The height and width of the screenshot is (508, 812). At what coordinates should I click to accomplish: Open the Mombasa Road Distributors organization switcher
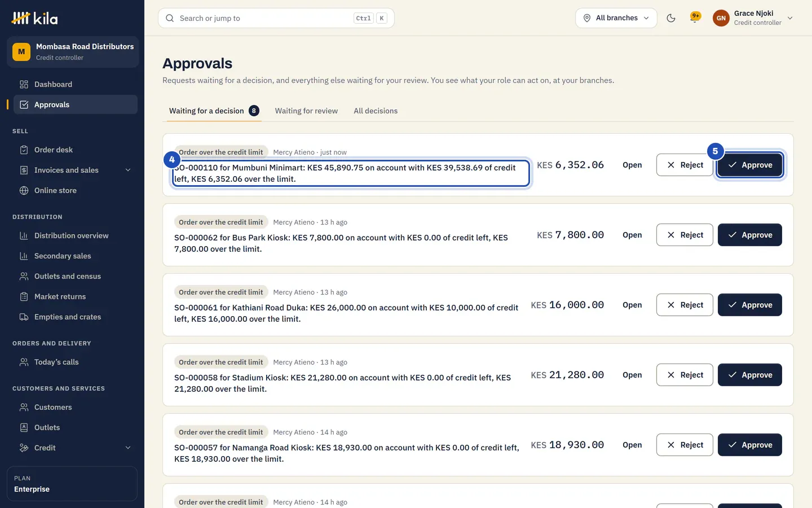click(x=73, y=52)
